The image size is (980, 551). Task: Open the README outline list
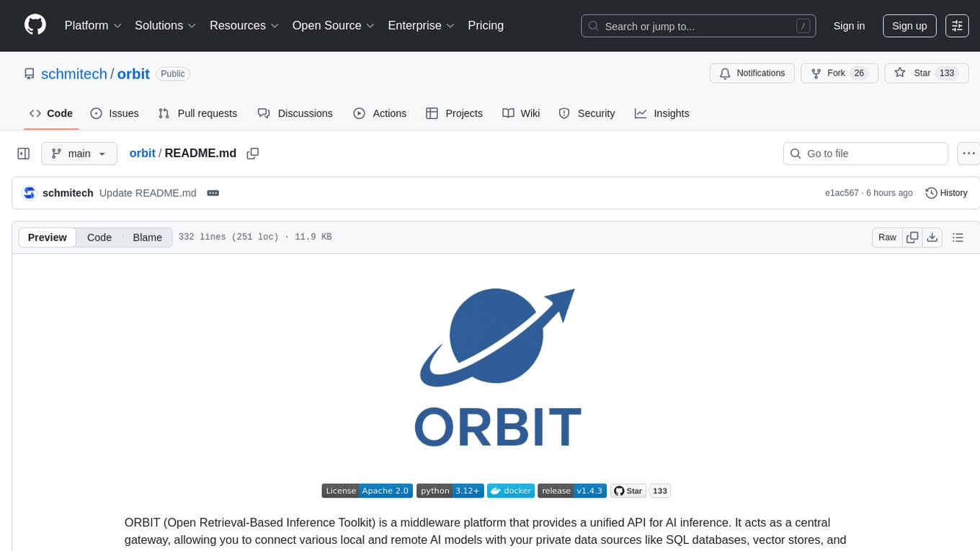958,237
